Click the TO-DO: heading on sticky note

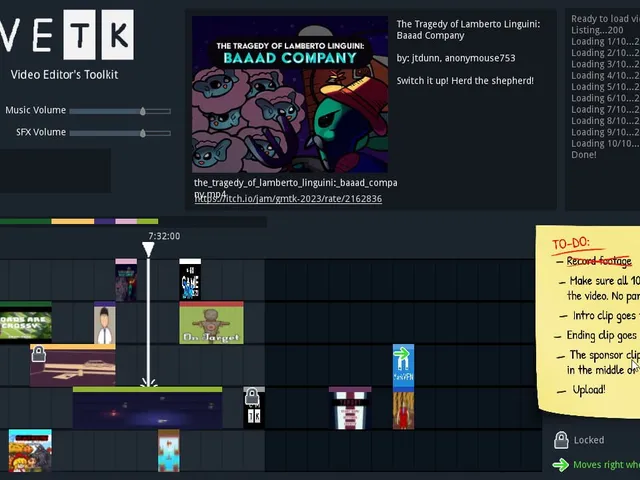tap(571, 243)
